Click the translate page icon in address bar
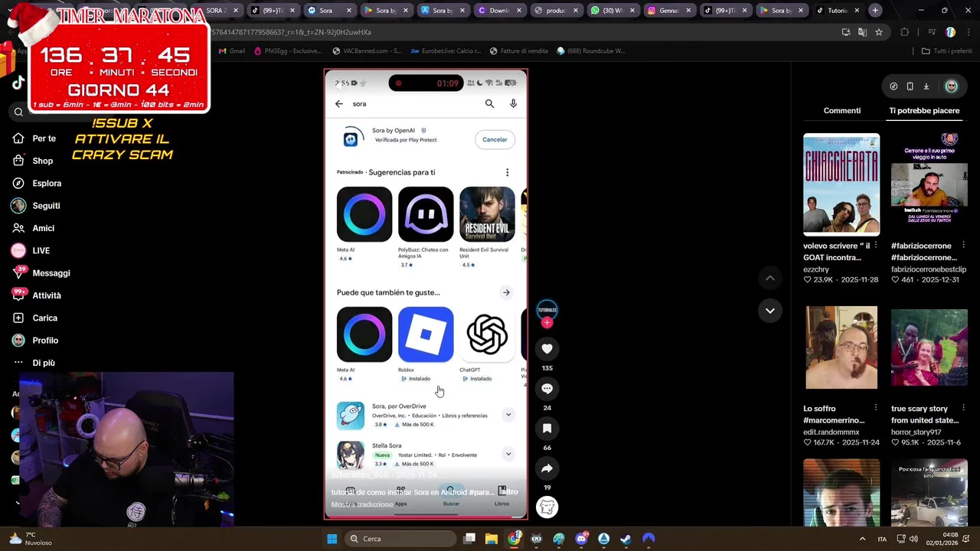The width and height of the screenshot is (980, 551). point(862,32)
